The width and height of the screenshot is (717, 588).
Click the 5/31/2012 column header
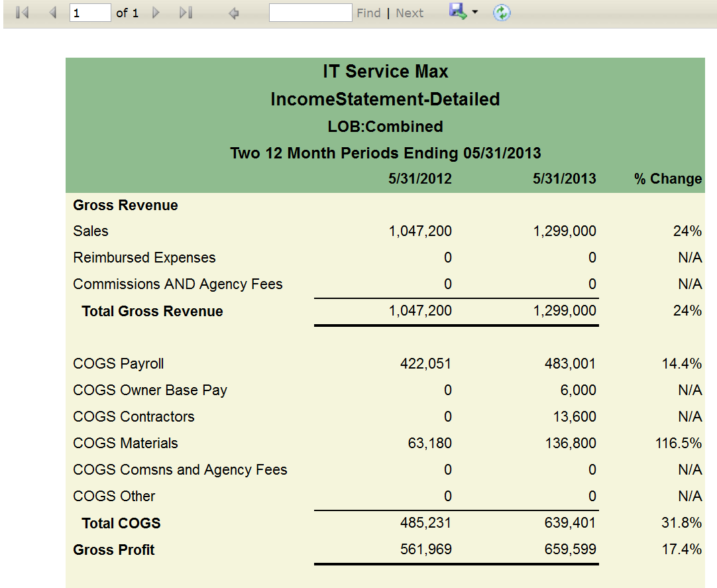coord(420,179)
